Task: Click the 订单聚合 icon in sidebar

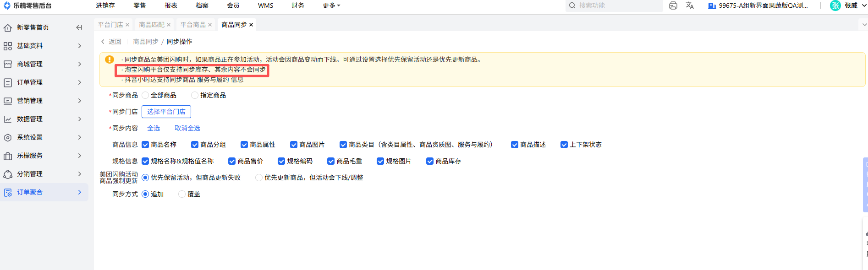Action: pos(8,193)
